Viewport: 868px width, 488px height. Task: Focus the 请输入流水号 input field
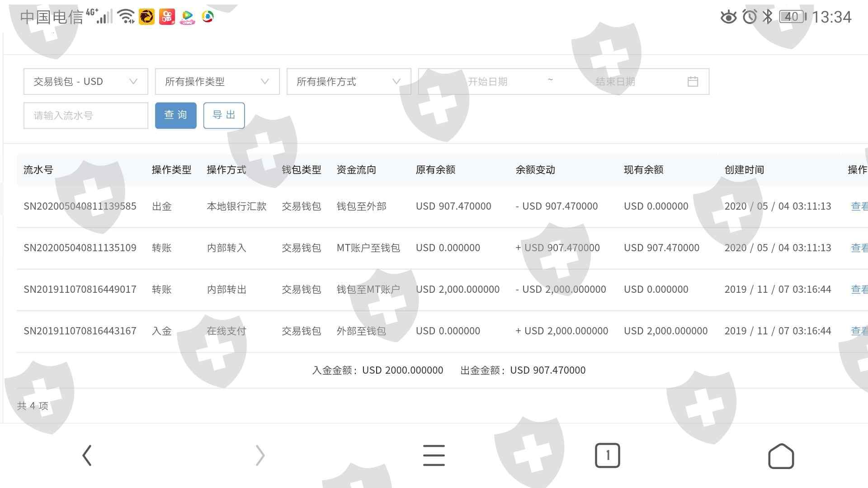(85, 115)
